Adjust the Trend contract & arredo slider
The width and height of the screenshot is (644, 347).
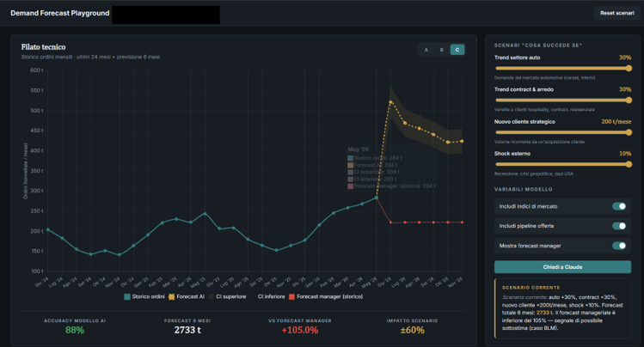point(562,100)
